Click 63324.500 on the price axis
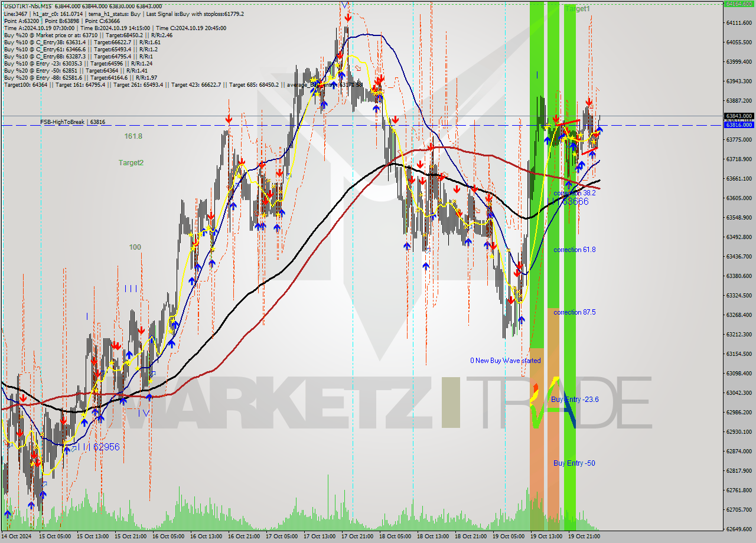Viewport: 756px width, 543px height. 738,295
